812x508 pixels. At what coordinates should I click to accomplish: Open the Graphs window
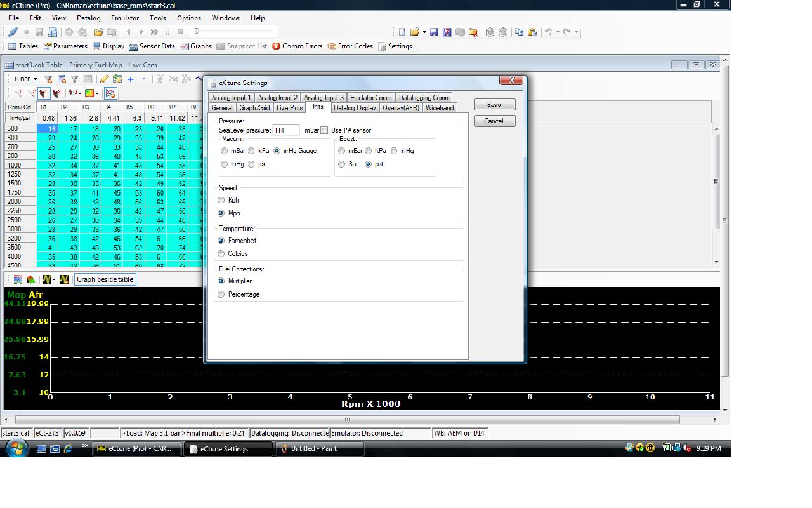tap(196, 46)
